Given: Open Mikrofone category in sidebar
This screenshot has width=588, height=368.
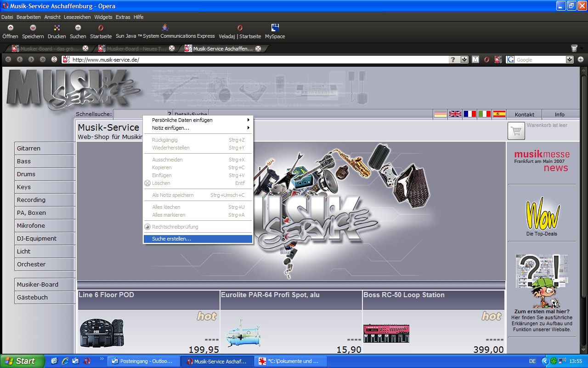Looking at the screenshot, I should [x=45, y=225].
